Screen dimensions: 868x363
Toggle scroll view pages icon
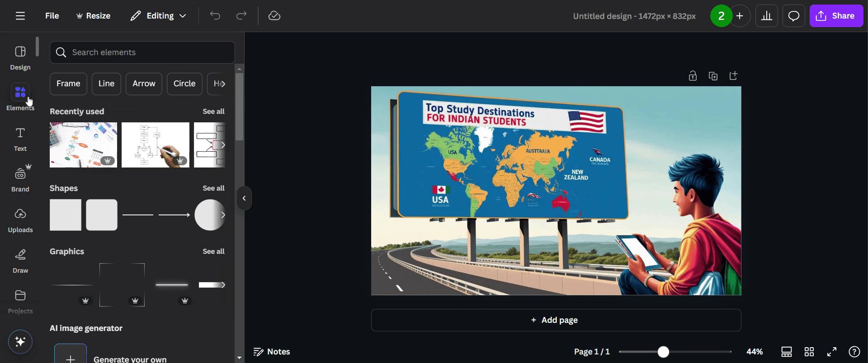[x=787, y=352]
